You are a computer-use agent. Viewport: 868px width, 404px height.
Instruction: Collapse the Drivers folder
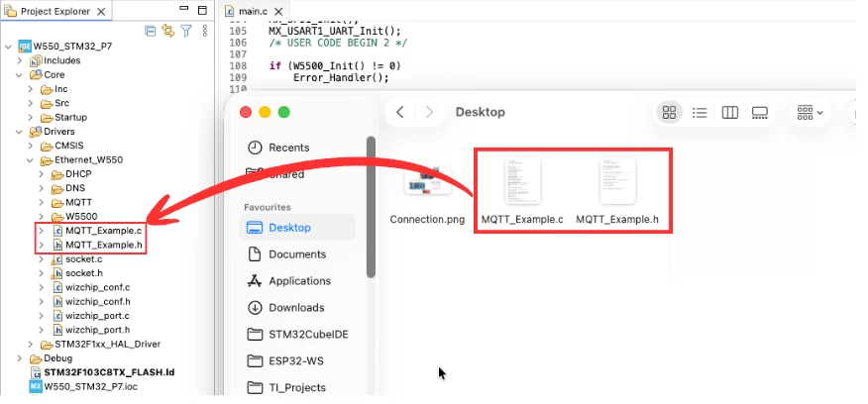pyautogui.click(x=20, y=132)
